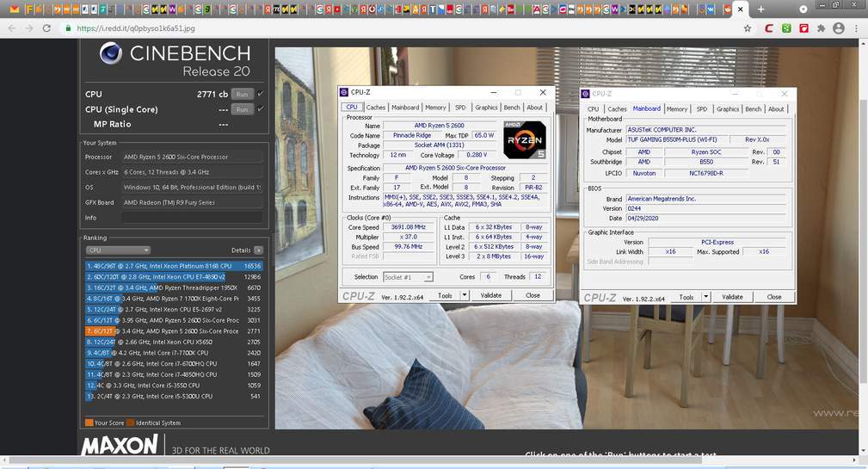Image resolution: width=868 pixels, height=469 pixels.
Task: Switch to the Reddit-icon browser tab
Action: [x=727, y=9]
